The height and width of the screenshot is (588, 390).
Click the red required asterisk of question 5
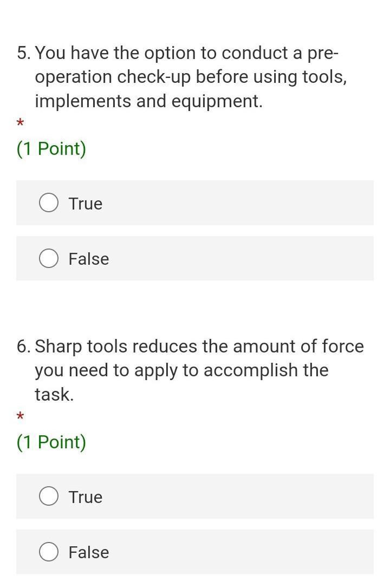[20, 123]
